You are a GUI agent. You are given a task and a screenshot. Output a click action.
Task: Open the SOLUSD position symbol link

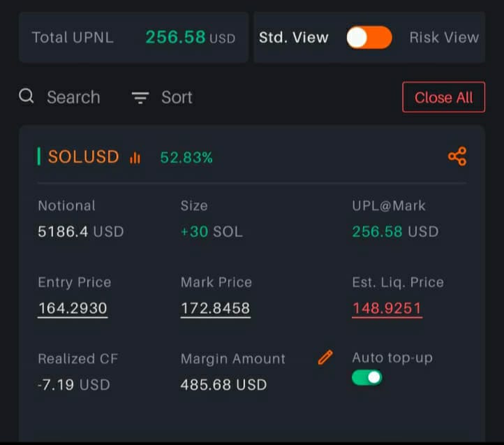tap(83, 157)
